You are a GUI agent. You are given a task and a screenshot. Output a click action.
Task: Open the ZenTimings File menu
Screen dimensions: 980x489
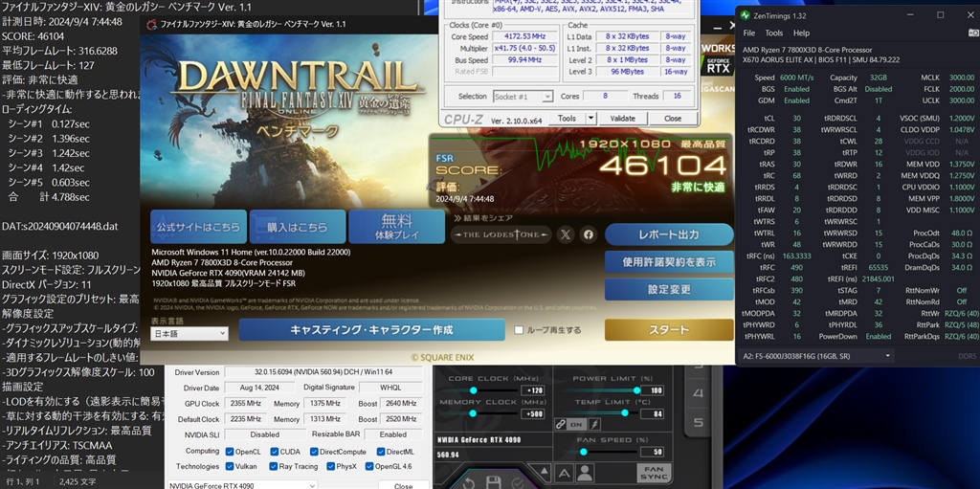click(x=748, y=33)
